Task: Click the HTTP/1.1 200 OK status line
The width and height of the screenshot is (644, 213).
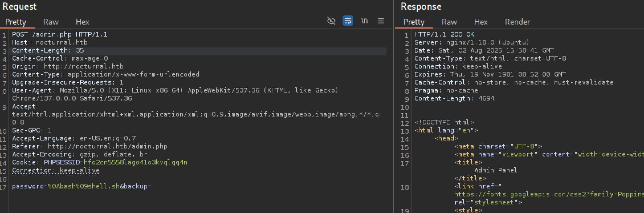Action: (444, 35)
